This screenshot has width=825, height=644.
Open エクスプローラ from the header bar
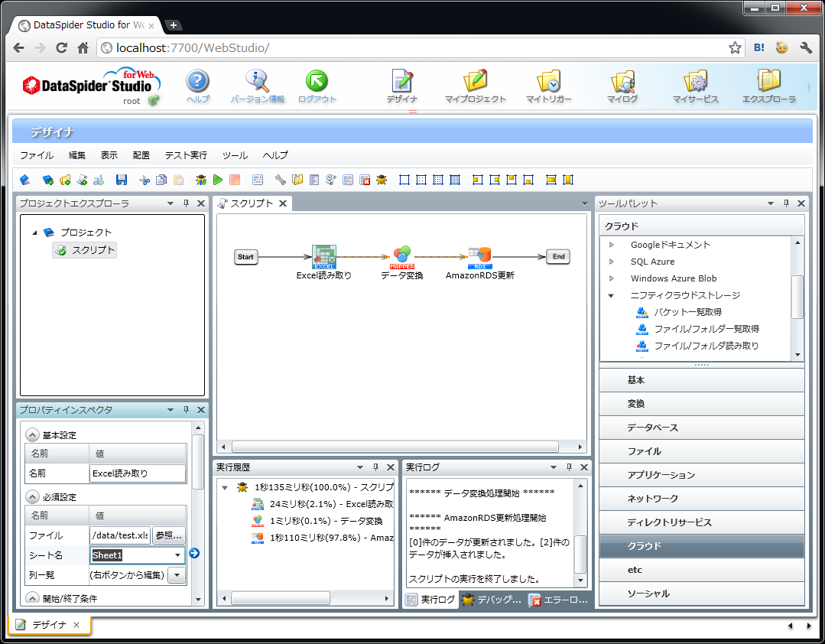(769, 86)
